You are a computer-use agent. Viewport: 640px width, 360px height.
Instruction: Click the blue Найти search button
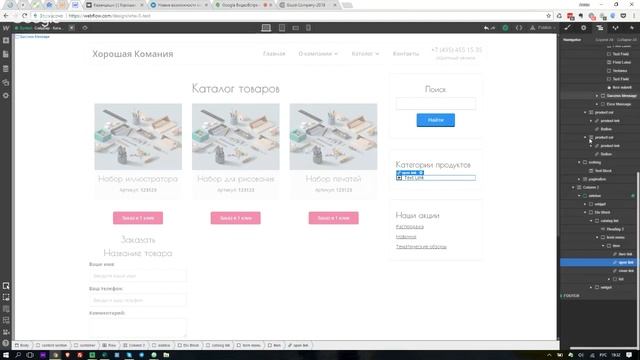pyautogui.click(x=436, y=120)
